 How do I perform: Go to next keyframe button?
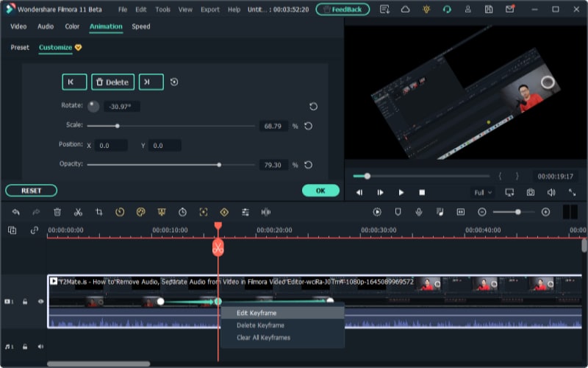coord(151,82)
